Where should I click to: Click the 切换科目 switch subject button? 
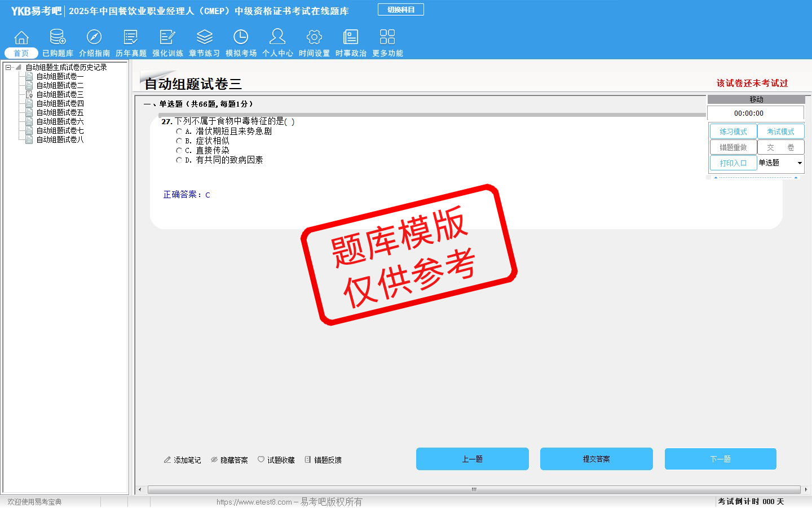(401, 10)
